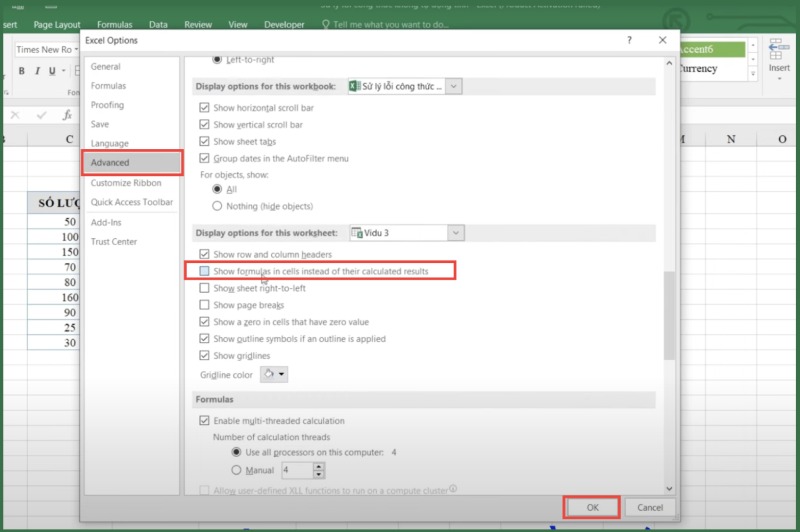Decrease the manual threads spinner value
This screenshot has height=532, width=800.
[x=318, y=474]
